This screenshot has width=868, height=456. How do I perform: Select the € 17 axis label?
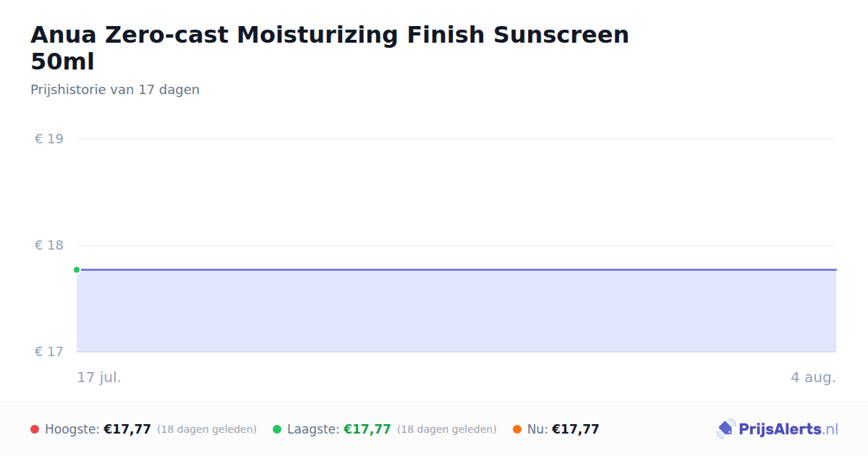point(49,352)
